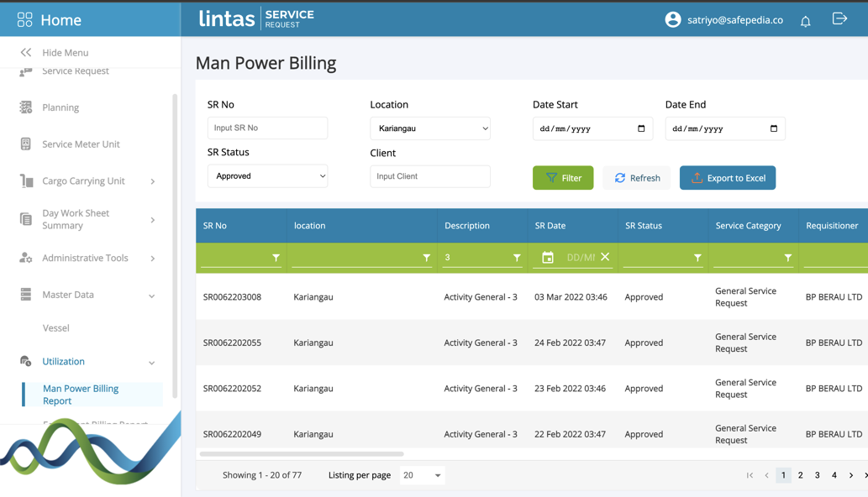Click the logout icon in header
The image size is (868, 497).
839,19
